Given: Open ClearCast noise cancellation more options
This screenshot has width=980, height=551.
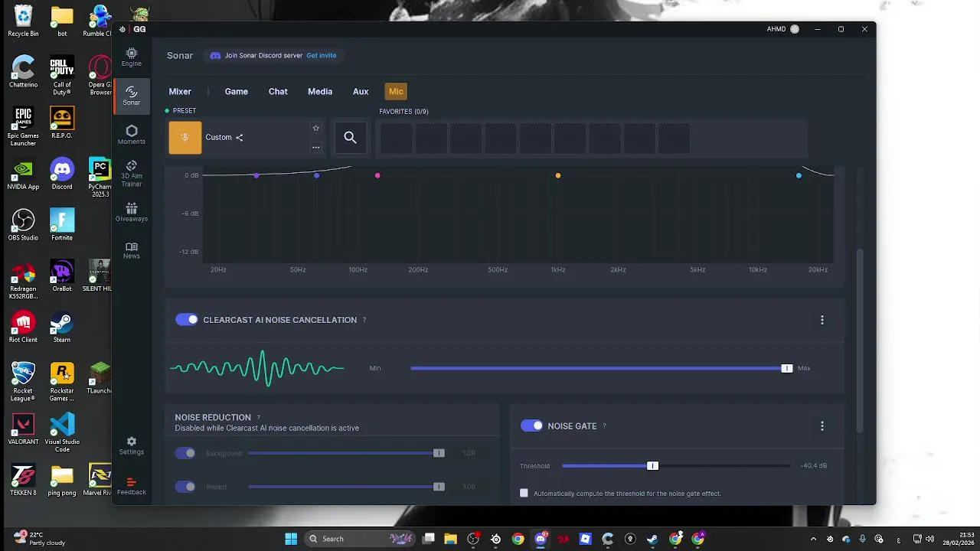Looking at the screenshot, I should click(x=822, y=320).
